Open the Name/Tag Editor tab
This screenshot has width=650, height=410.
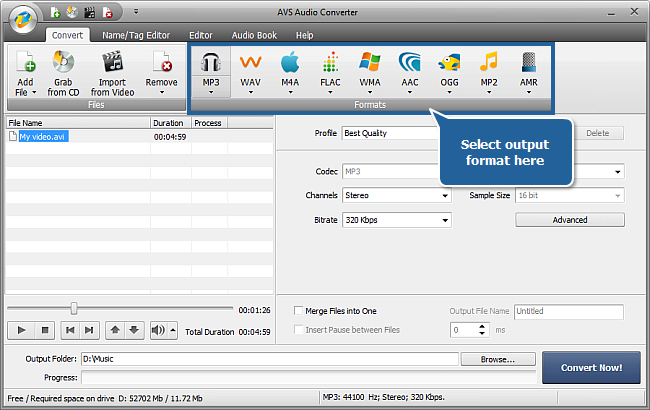136,35
